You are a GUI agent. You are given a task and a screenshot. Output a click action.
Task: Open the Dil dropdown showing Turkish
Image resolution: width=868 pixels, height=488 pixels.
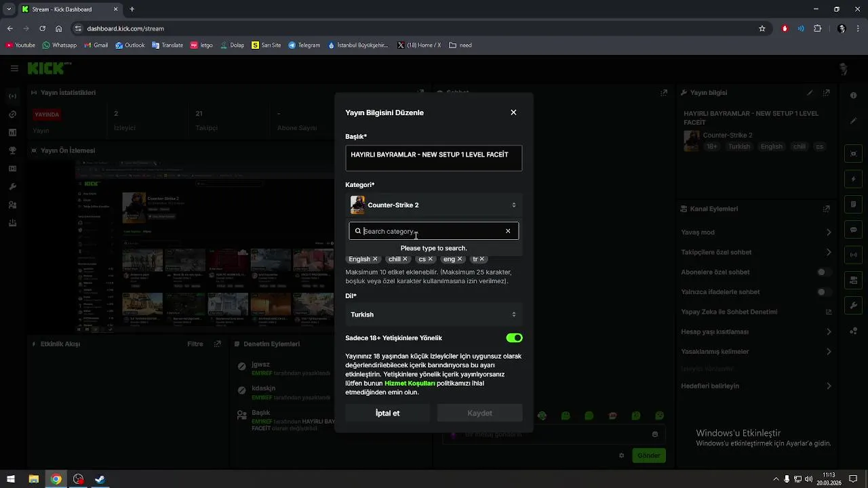tap(434, 314)
